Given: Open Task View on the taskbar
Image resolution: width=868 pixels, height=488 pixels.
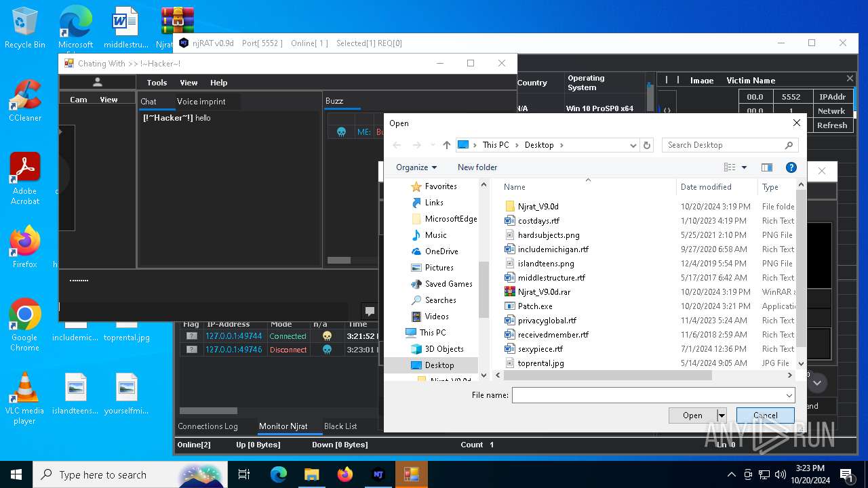Looking at the screenshot, I should point(245,474).
